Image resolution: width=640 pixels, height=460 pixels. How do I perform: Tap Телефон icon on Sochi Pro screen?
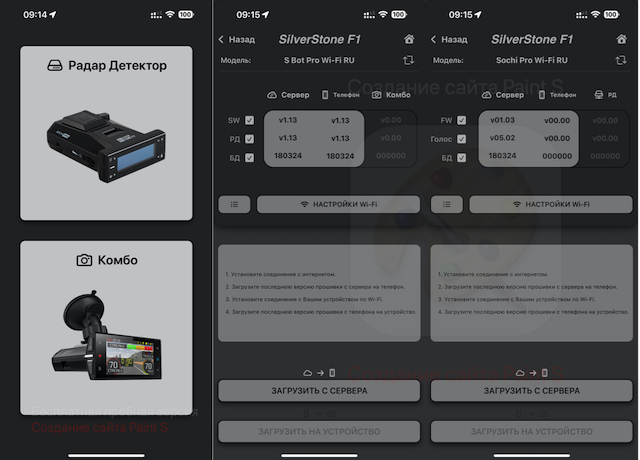tap(542, 95)
